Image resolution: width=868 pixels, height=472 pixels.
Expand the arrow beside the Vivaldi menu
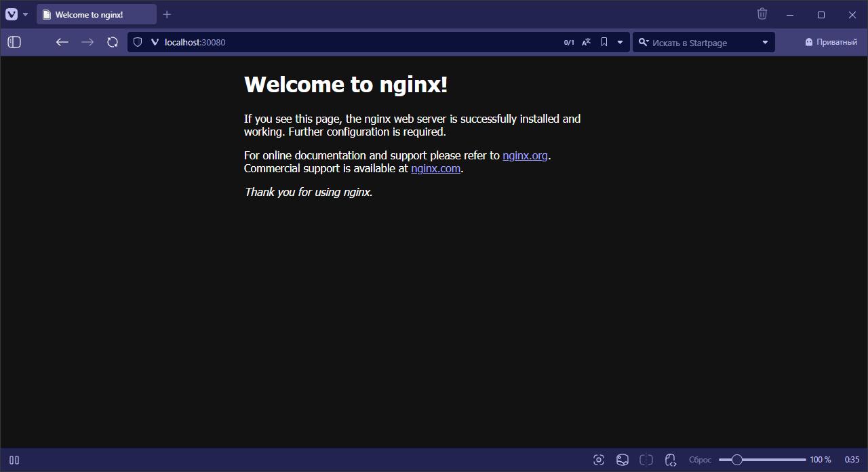pyautogui.click(x=26, y=14)
